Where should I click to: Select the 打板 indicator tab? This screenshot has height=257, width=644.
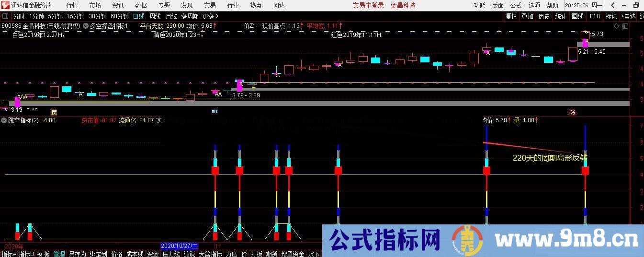[x=257, y=254]
